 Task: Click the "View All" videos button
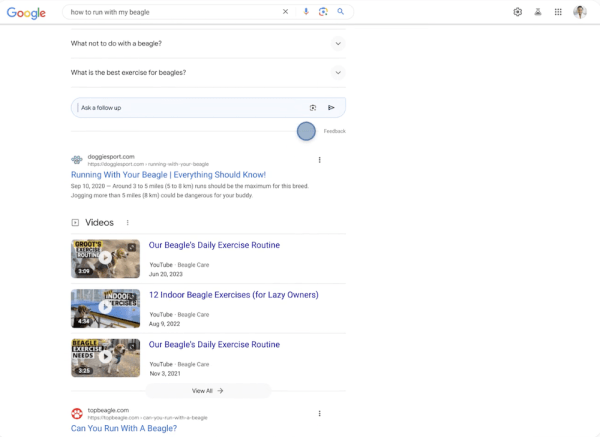(208, 391)
